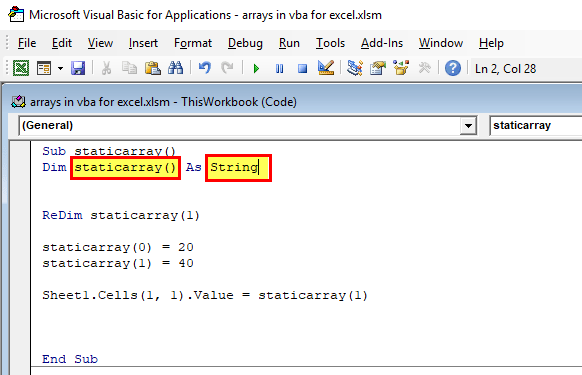Click the View Microsoft Excel icon
The width and height of the screenshot is (582, 375).
click(21, 68)
